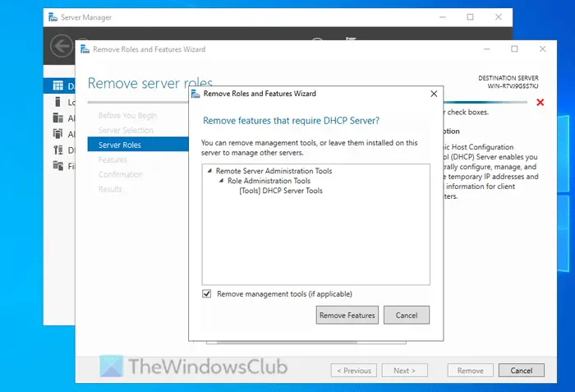575x392 pixels.
Task: Cancel the DHCP features removal dialog
Action: click(x=407, y=315)
